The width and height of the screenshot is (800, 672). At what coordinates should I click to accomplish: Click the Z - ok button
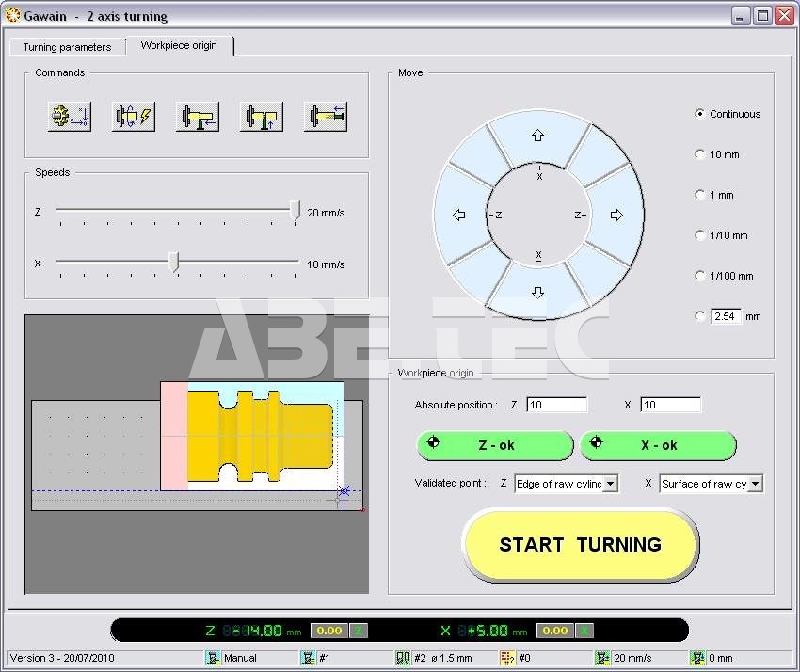[495, 445]
